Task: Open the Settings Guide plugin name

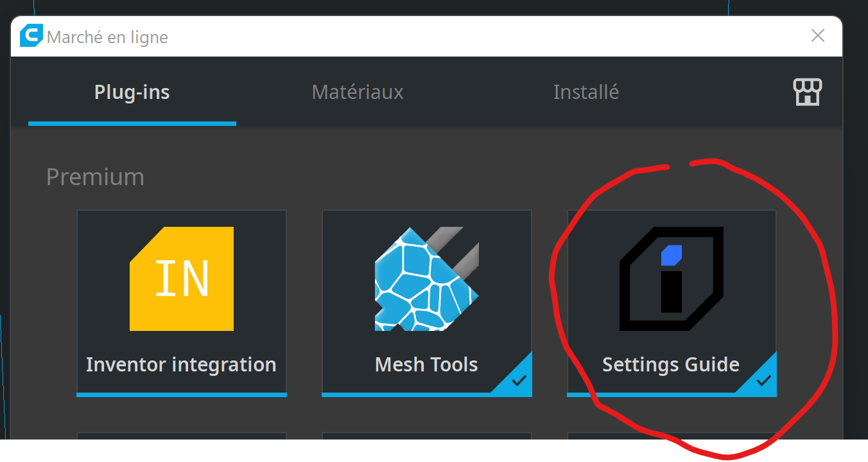Action: pyautogui.click(x=671, y=364)
